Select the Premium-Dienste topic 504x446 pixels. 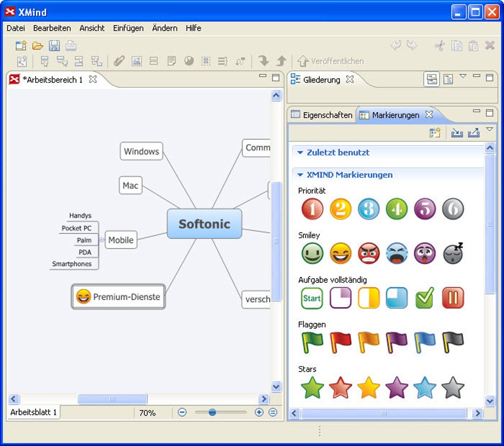pyautogui.click(x=118, y=296)
